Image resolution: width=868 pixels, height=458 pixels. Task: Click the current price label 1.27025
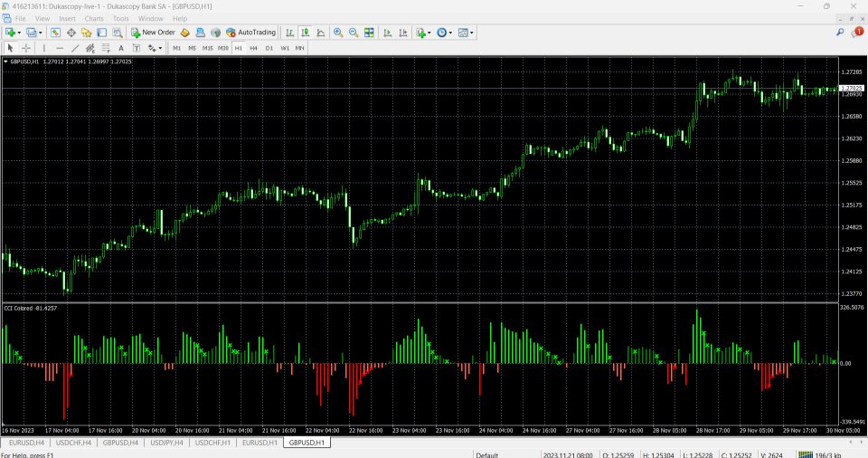tap(851, 88)
